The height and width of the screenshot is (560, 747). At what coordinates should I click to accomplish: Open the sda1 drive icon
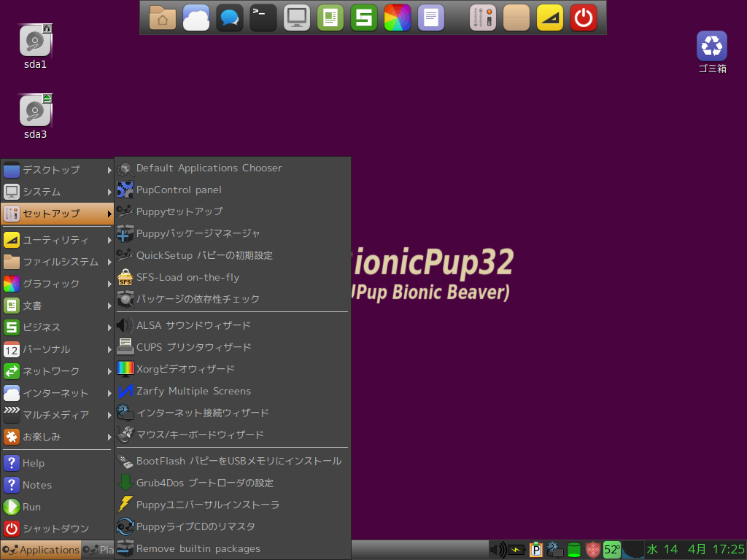(x=35, y=42)
